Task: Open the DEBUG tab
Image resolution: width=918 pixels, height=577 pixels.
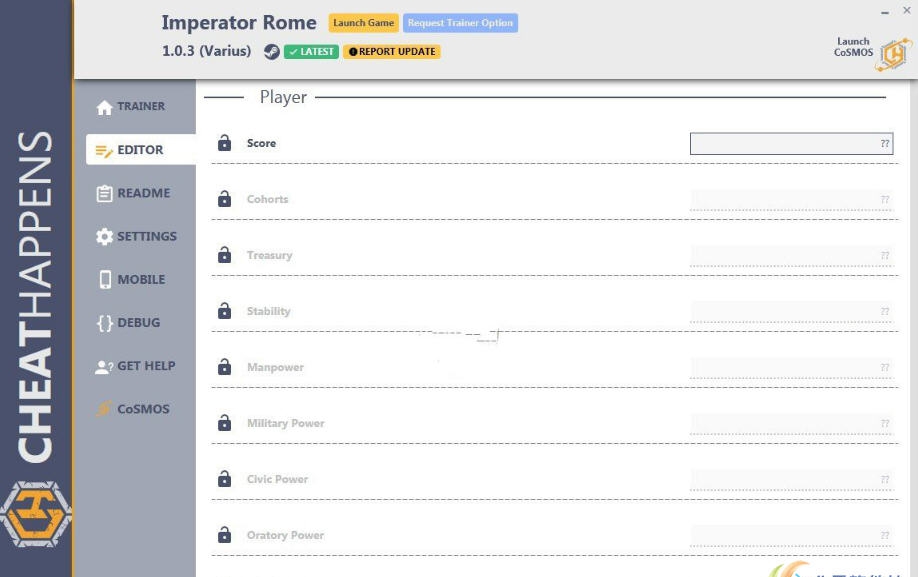Action: pyautogui.click(x=141, y=322)
